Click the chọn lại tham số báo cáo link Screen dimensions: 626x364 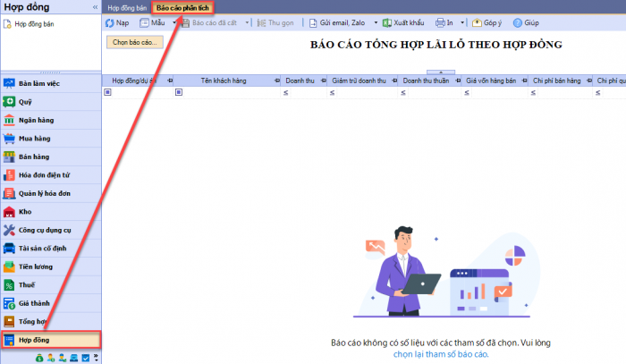pos(441,354)
